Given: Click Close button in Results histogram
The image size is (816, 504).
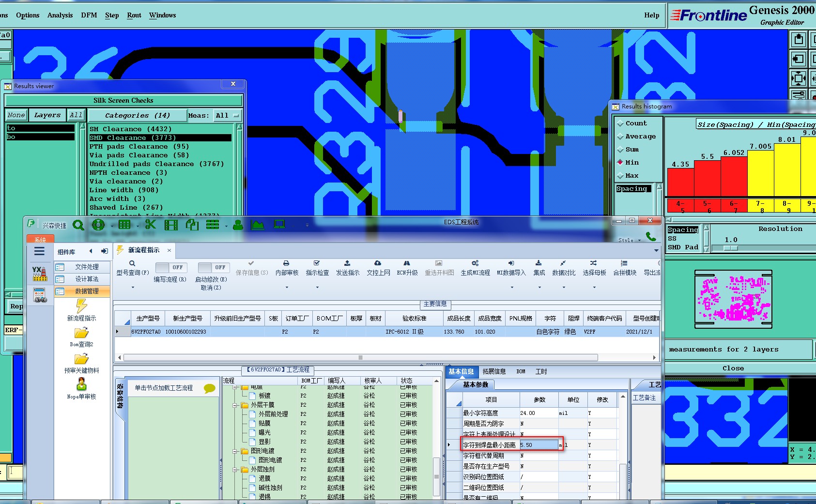Looking at the screenshot, I should [733, 368].
